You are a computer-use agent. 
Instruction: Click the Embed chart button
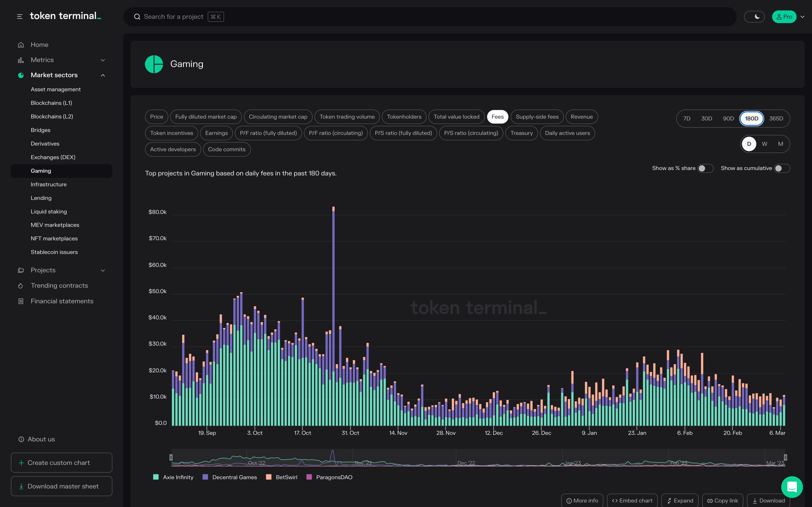(x=632, y=501)
